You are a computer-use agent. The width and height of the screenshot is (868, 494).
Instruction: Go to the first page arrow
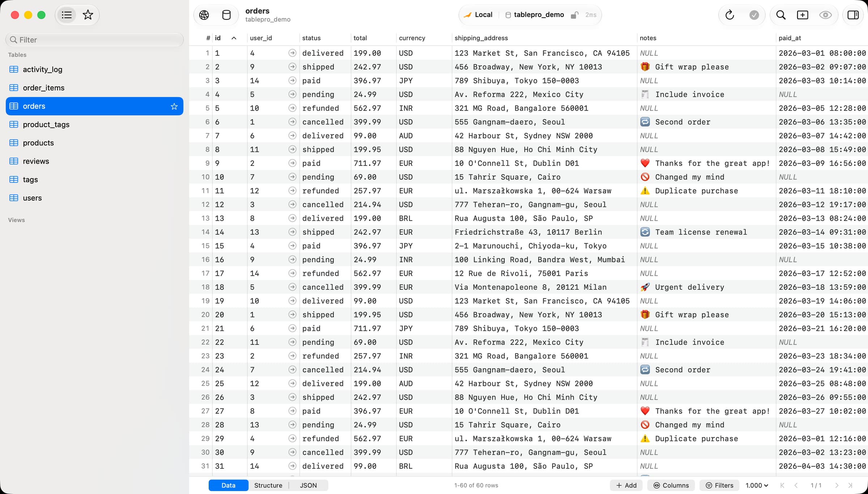[x=782, y=485]
